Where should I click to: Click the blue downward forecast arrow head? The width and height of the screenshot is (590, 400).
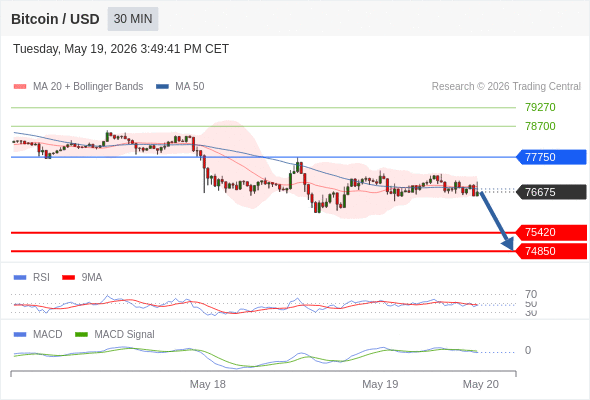[508, 244]
